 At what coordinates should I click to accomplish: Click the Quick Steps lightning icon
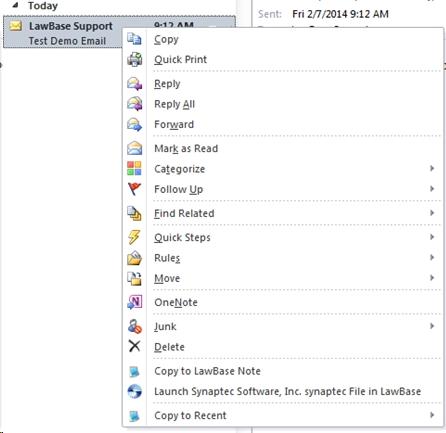pos(134,237)
